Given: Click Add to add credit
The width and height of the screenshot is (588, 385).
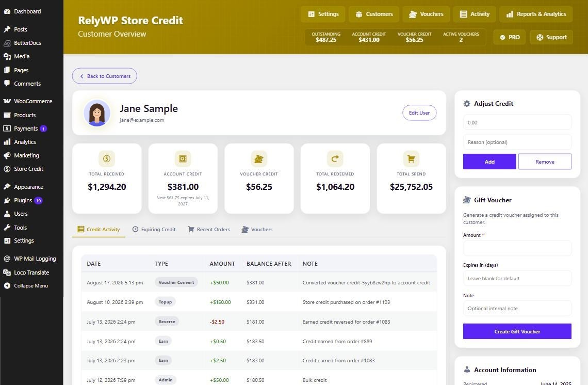Looking at the screenshot, I should (489, 162).
